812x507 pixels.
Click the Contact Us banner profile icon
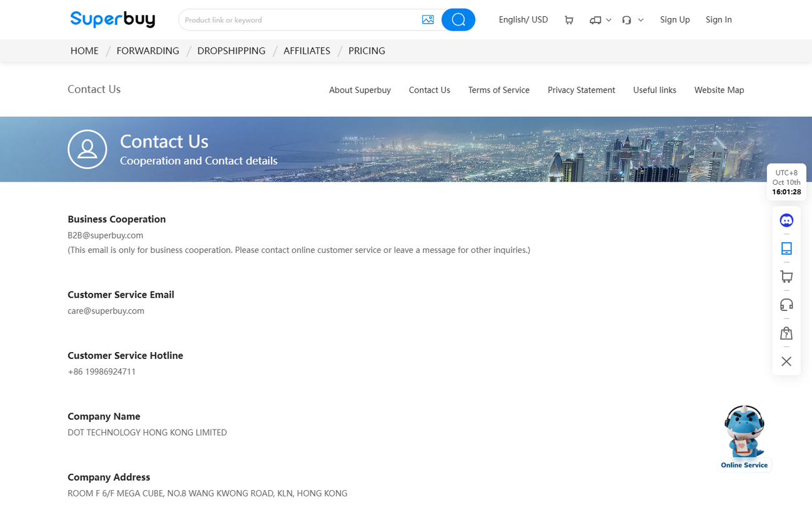pyautogui.click(x=87, y=149)
